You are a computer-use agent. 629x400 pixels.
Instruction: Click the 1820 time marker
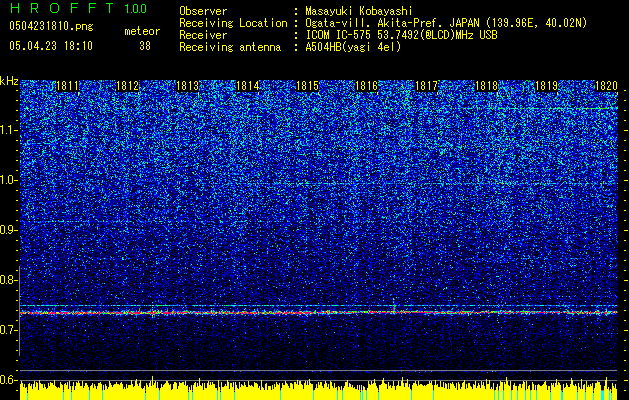[x=606, y=86]
